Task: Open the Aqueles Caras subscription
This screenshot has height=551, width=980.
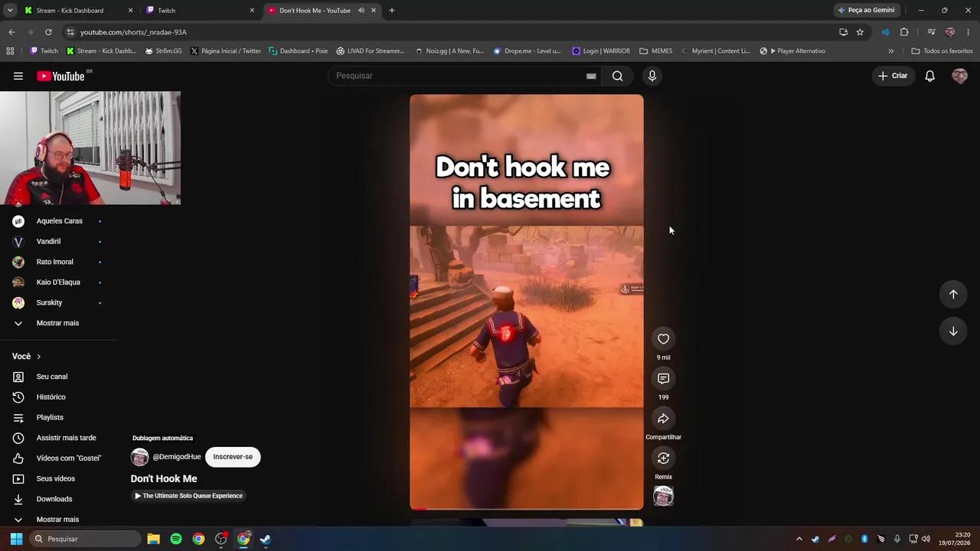Action: tap(59, 221)
